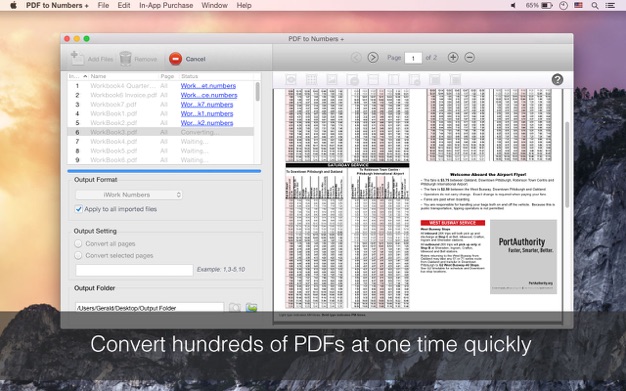This screenshot has height=391, width=626.
Task: Click the selected pages range text field
Action: (x=134, y=270)
